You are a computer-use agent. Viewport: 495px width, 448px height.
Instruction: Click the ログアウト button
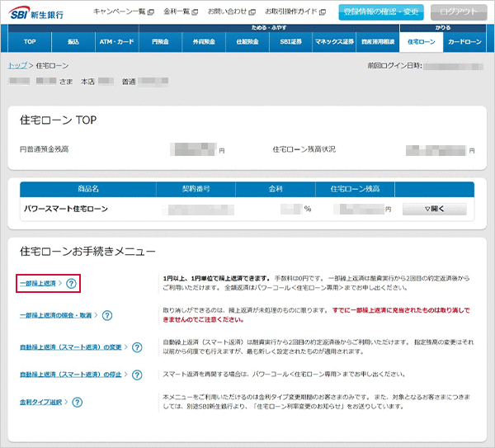[459, 12]
